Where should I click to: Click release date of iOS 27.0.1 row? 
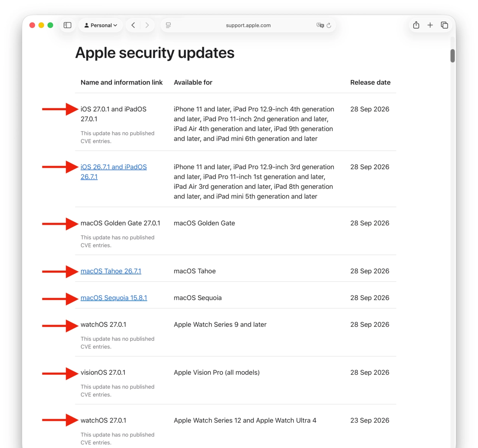pos(370,109)
